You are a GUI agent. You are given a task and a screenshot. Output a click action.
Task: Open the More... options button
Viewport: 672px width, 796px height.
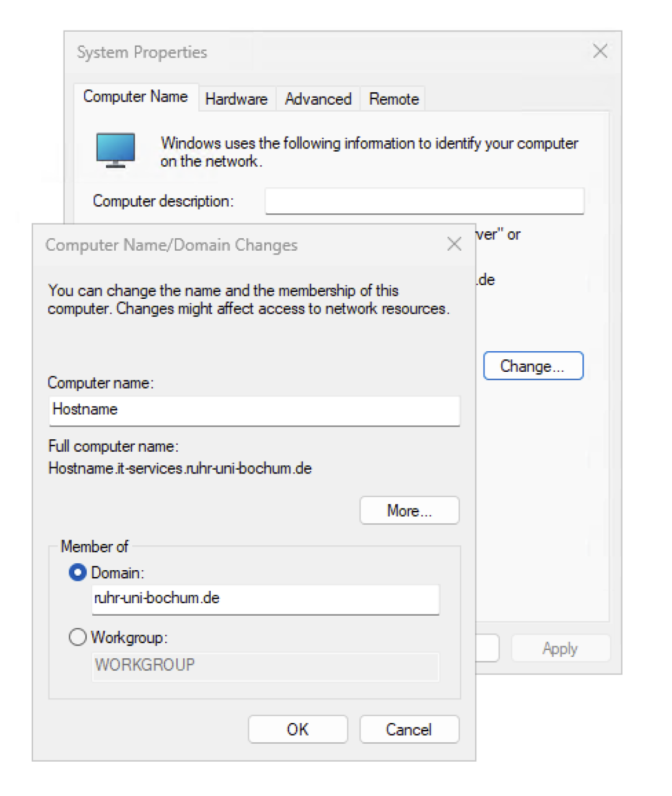(x=410, y=511)
